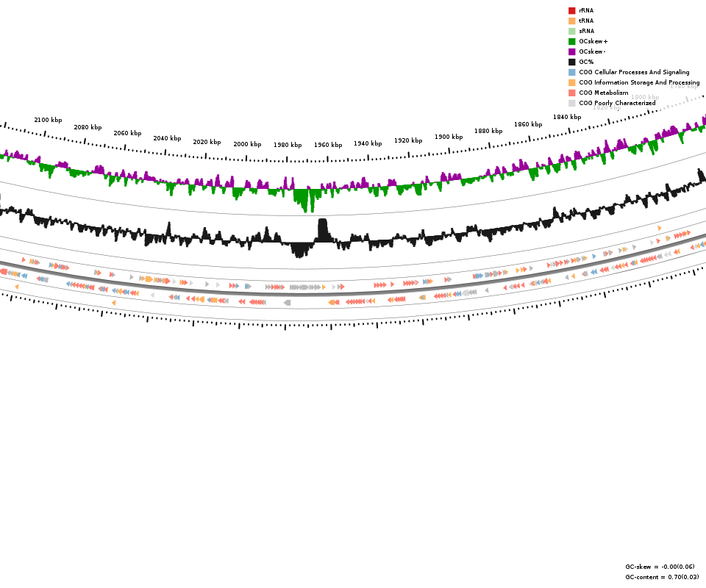The width and height of the screenshot is (706, 588).
Task: Select the "1840 kbp" scale label
Action: point(567,117)
